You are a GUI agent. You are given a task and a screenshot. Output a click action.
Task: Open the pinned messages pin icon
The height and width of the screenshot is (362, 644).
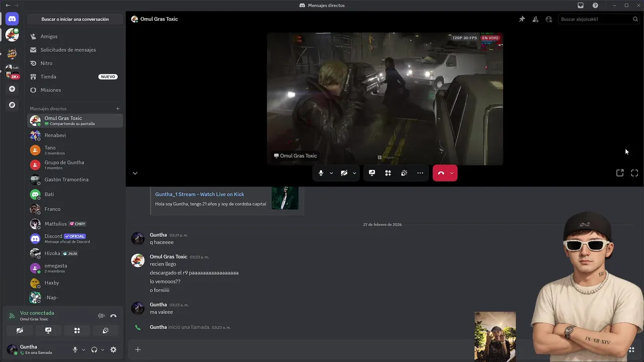coord(522,19)
